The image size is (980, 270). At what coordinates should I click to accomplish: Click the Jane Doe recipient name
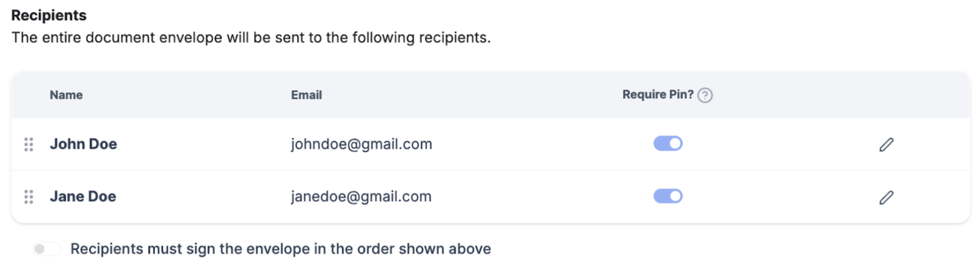(x=83, y=197)
